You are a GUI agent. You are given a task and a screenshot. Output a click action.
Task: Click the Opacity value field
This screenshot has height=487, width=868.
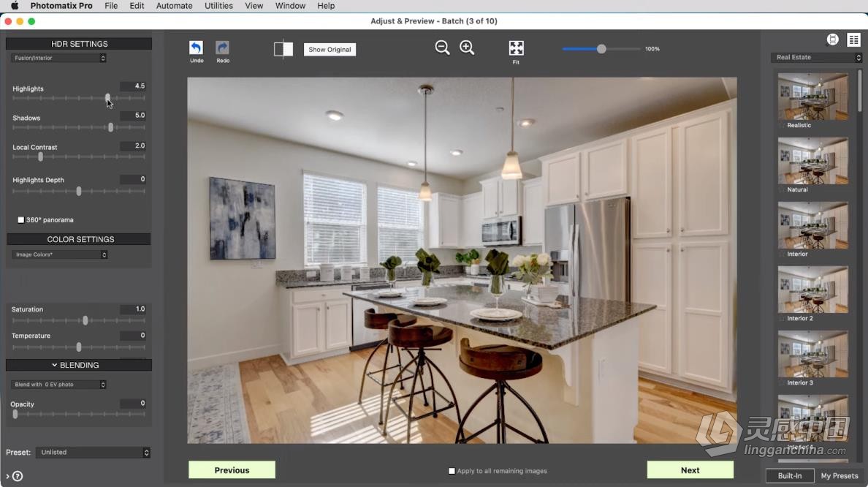[x=133, y=404]
